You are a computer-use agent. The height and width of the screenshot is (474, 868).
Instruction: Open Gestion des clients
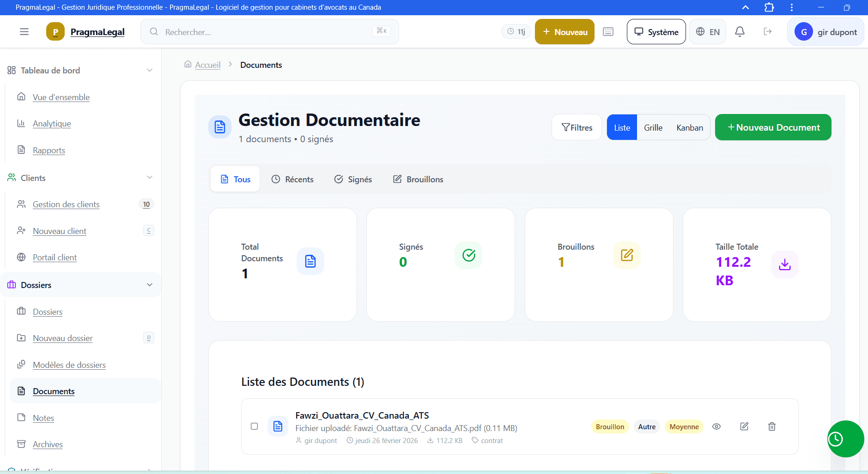pyautogui.click(x=66, y=204)
